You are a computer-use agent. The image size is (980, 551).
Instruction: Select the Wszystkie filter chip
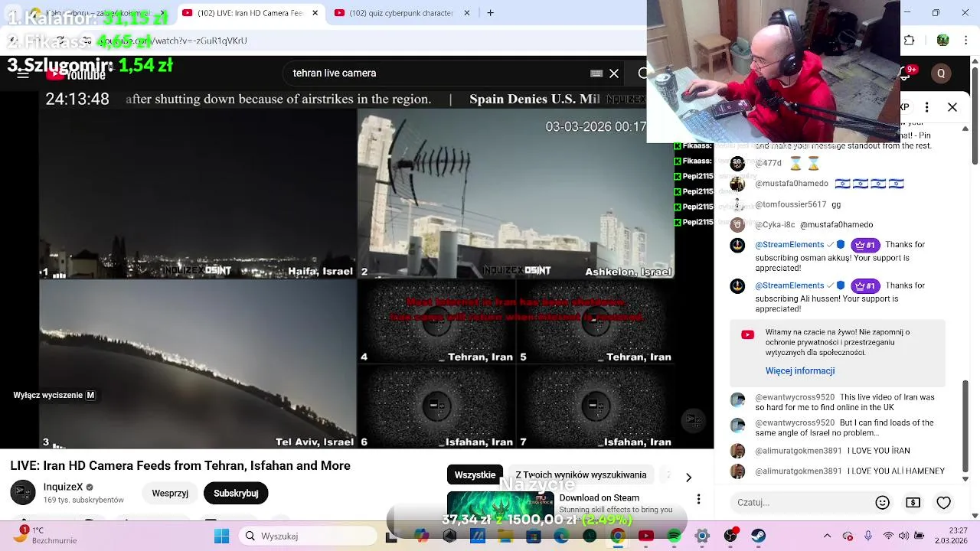pyautogui.click(x=475, y=475)
